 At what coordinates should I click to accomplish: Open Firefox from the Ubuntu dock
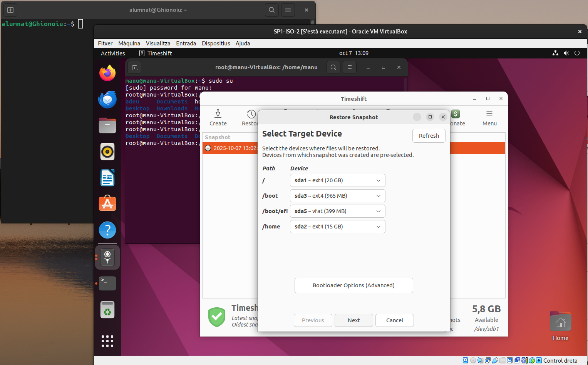tap(107, 73)
